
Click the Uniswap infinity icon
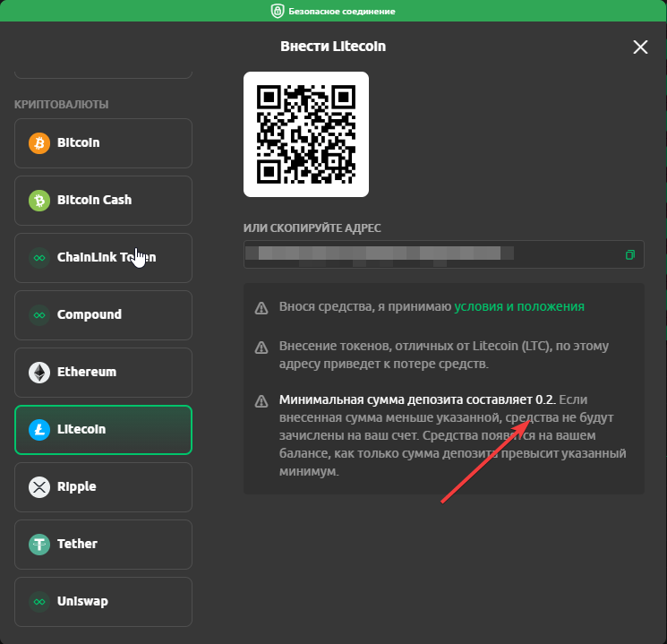[39, 602]
